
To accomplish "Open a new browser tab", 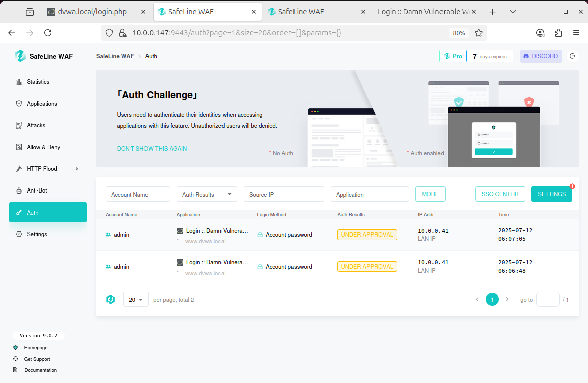I will point(493,12).
